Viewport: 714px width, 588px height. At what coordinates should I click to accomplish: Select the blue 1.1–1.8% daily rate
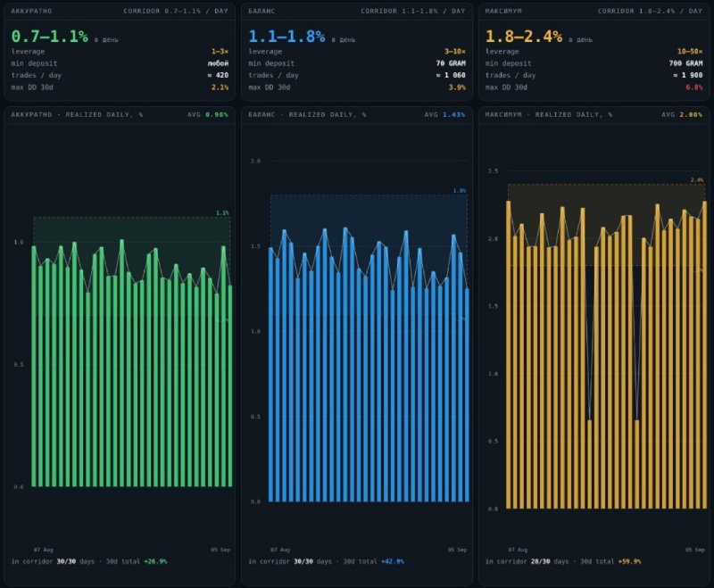286,37
